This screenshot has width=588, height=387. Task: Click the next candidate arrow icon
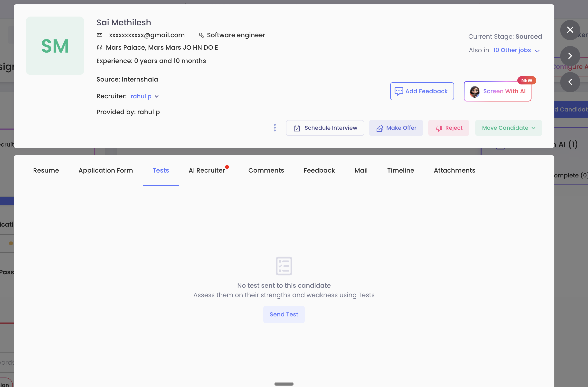(570, 56)
